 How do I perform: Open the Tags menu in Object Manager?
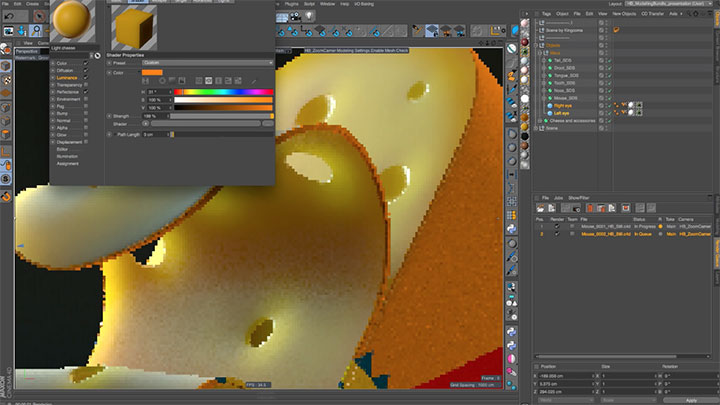(546, 14)
